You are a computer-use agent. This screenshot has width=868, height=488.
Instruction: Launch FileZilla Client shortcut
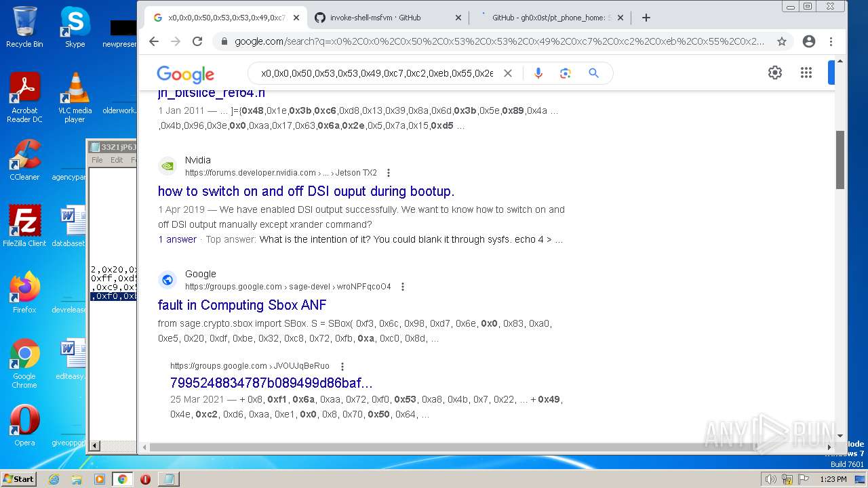coord(24,226)
